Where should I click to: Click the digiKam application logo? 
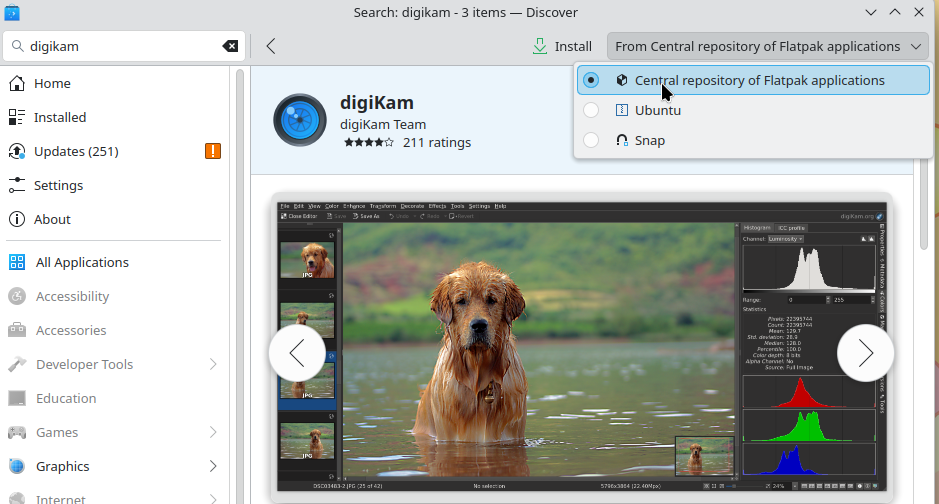coord(300,120)
